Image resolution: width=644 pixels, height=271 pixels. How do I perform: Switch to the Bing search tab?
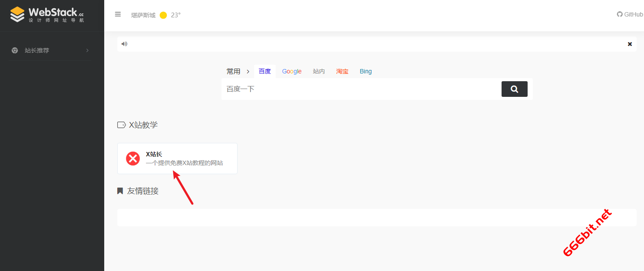pyautogui.click(x=366, y=71)
